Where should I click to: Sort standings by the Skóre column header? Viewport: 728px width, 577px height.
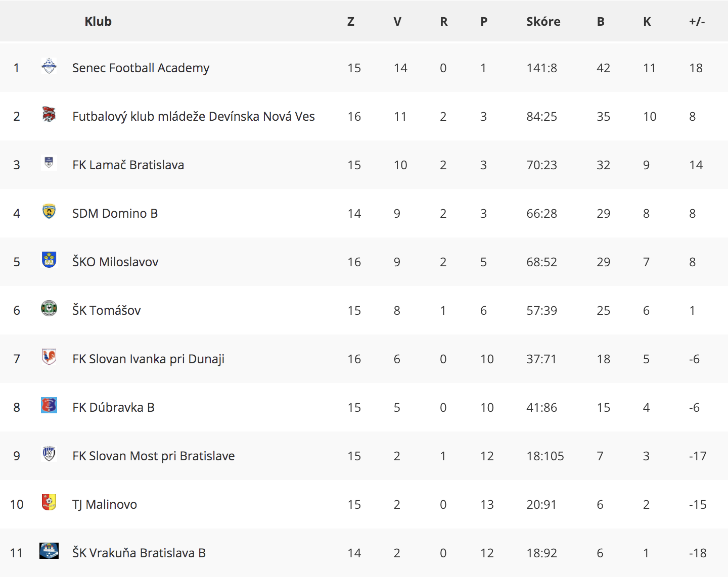[543, 21]
